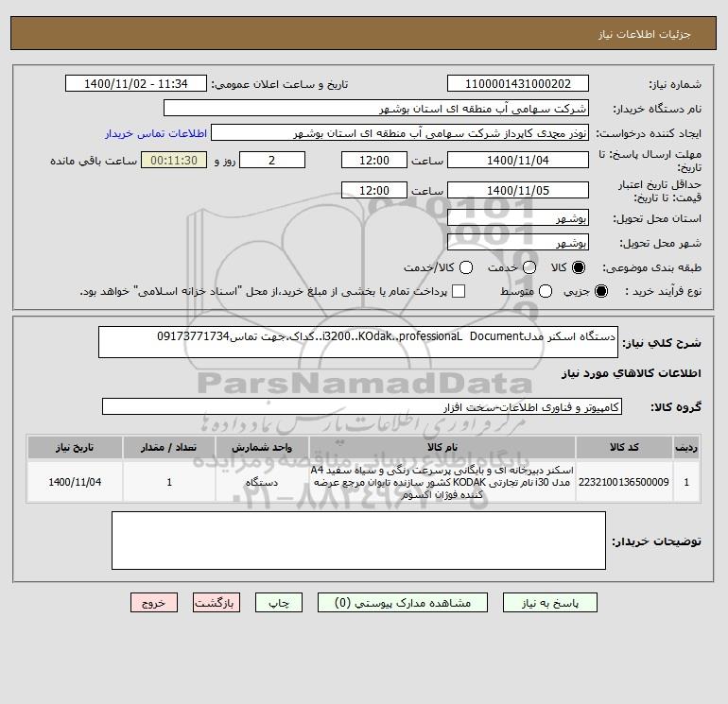
Task: Open اطلاعات تماس خریدار link
Action: [156, 133]
